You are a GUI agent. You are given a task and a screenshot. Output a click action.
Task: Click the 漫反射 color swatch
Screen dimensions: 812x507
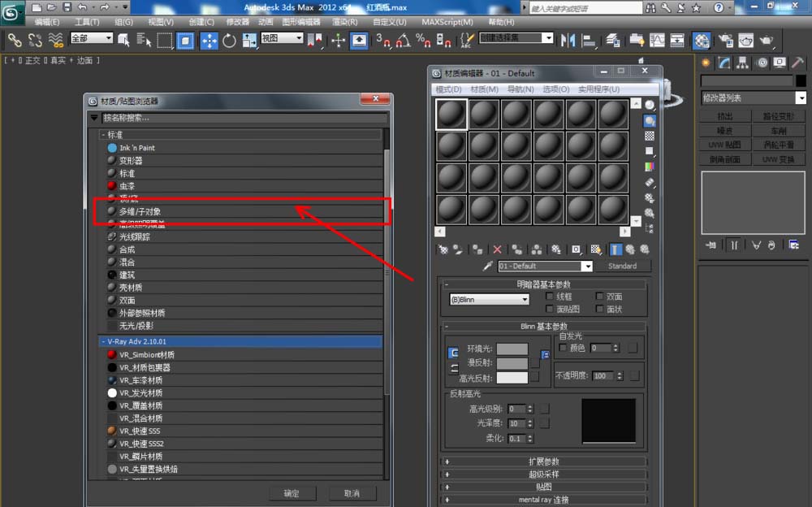coord(512,363)
